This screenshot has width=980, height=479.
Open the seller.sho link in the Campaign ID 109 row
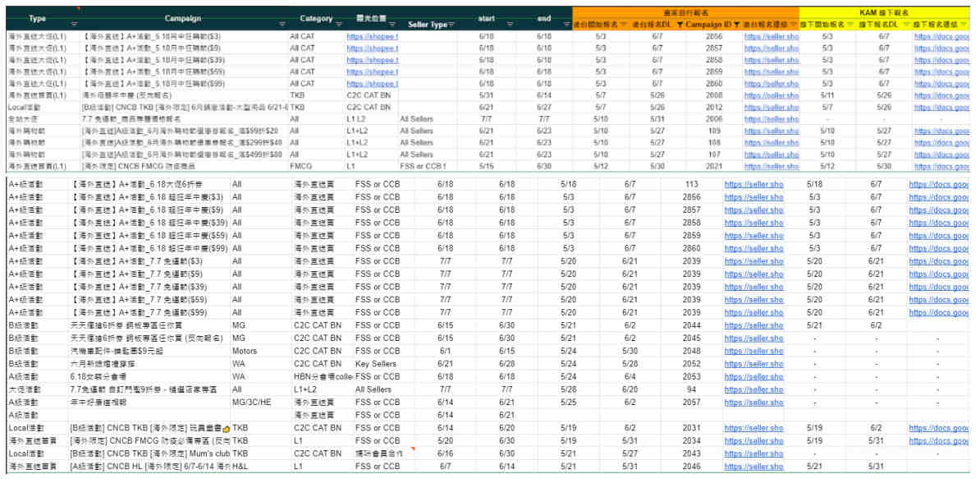(x=772, y=131)
